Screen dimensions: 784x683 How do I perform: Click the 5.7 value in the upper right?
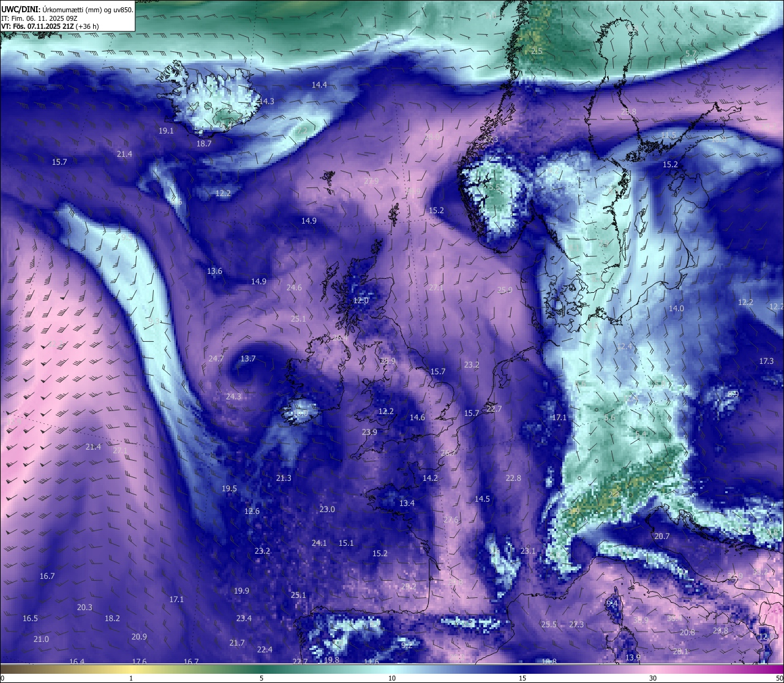[691, 53]
